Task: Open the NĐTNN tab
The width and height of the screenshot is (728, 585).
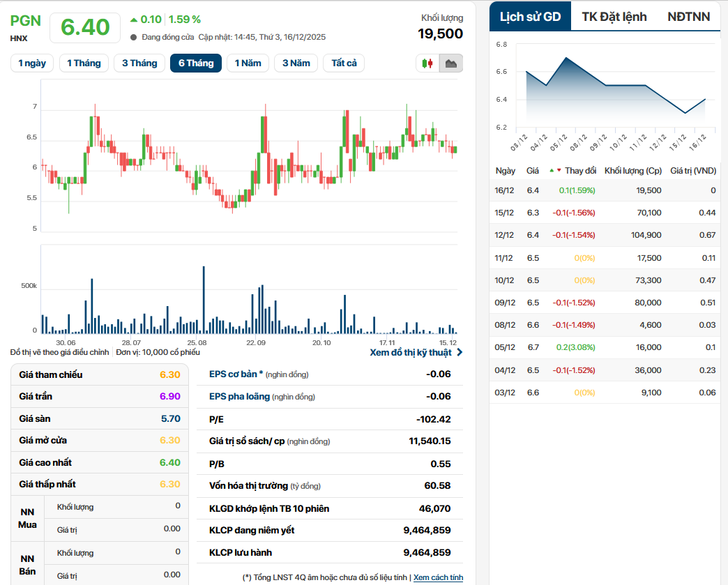Action: (688, 17)
